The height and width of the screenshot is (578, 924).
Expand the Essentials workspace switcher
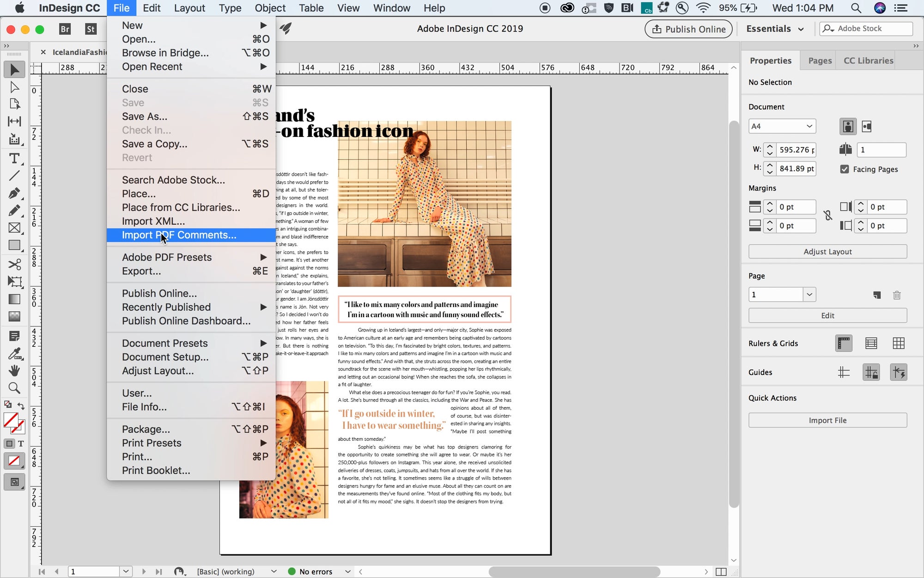click(x=775, y=29)
